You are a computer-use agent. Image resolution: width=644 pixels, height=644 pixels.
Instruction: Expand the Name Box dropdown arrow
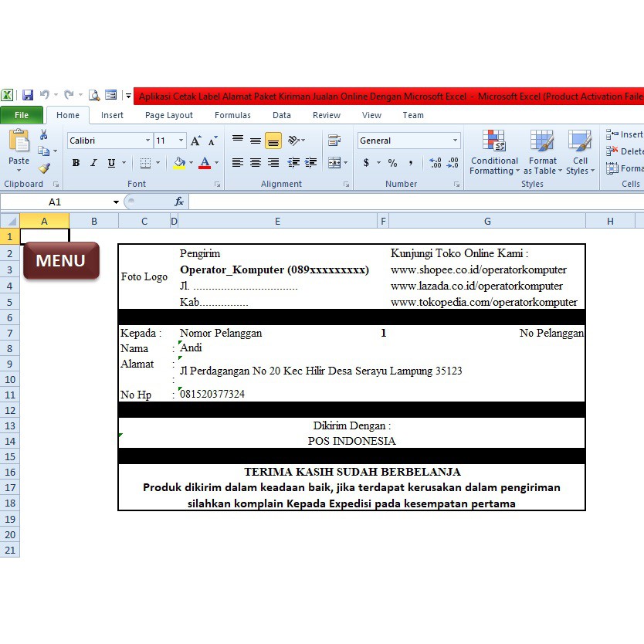click(116, 202)
